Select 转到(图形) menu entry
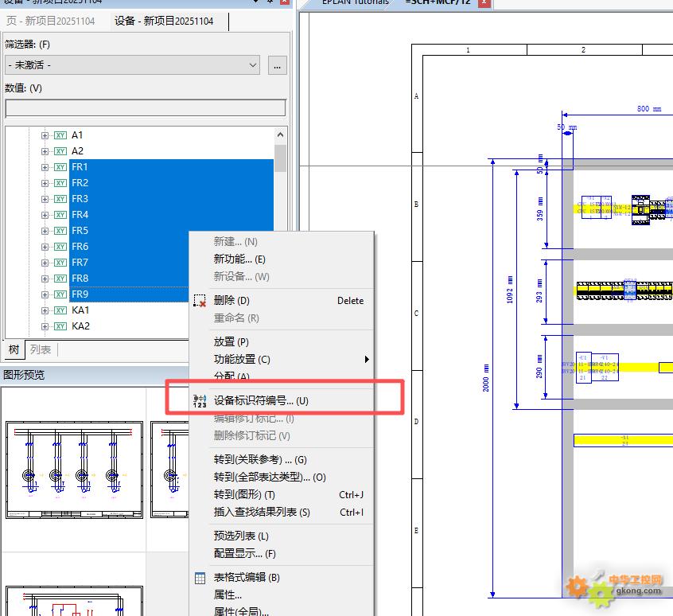Screen dimensions: 673x616 point(244,495)
